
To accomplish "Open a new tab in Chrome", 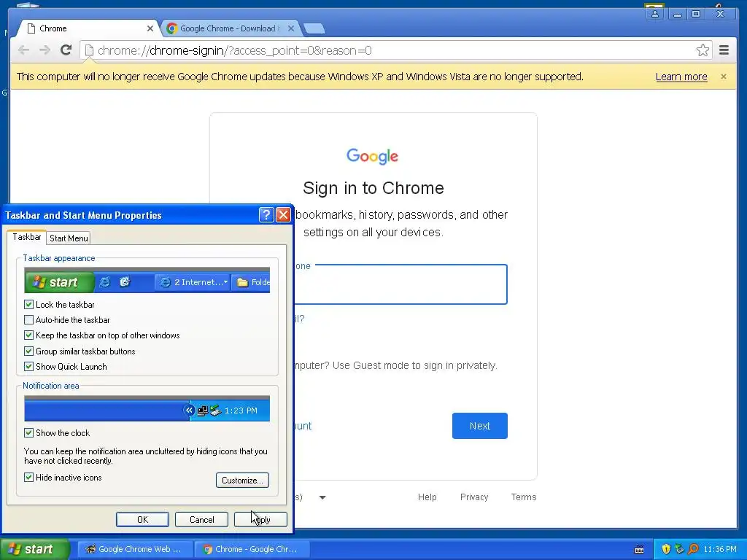I will pos(314,28).
